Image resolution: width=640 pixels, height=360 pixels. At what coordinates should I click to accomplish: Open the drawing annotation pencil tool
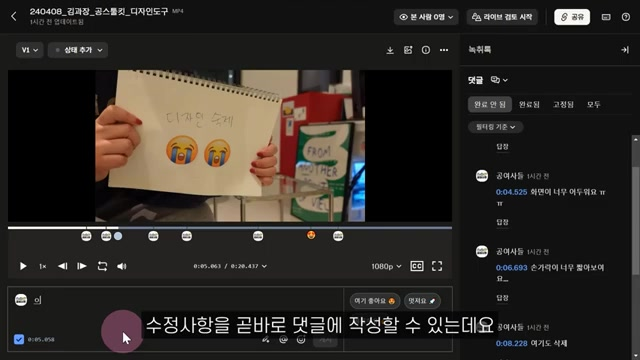266,340
